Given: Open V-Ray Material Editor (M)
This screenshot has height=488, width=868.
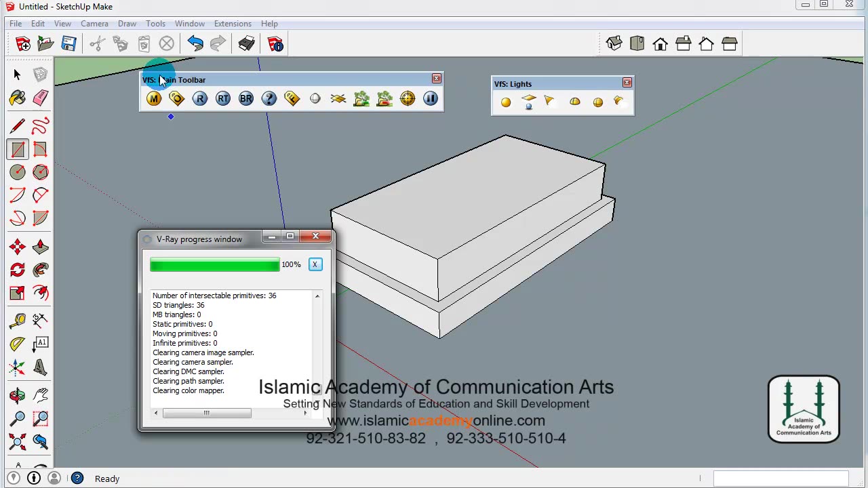Looking at the screenshot, I should (x=154, y=99).
